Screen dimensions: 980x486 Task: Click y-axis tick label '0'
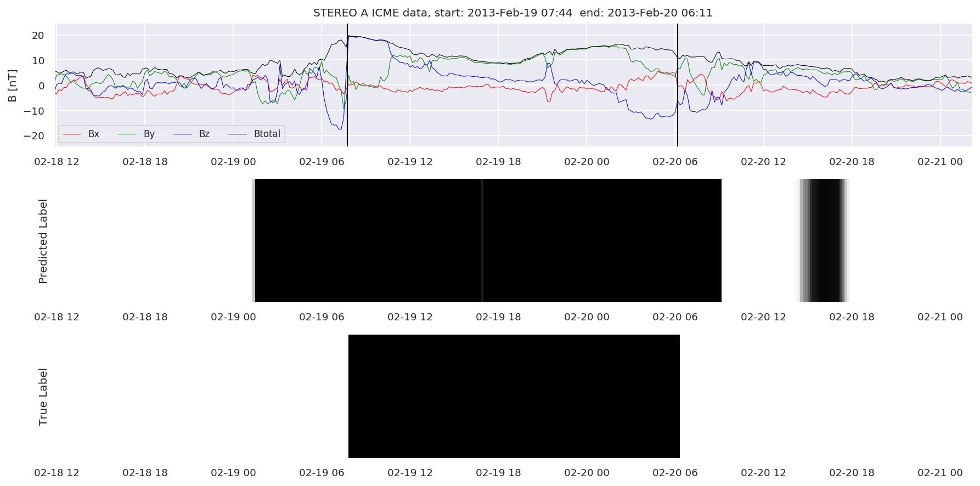click(x=41, y=86)
